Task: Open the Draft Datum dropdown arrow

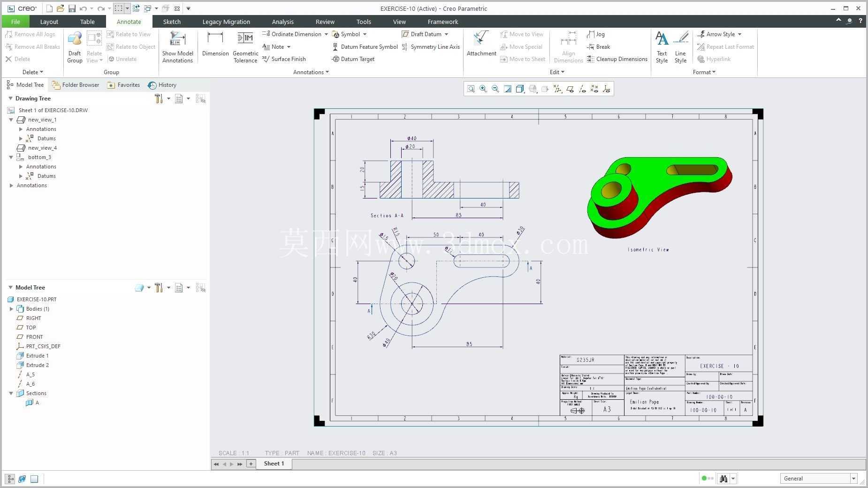Action: (446, 34)
